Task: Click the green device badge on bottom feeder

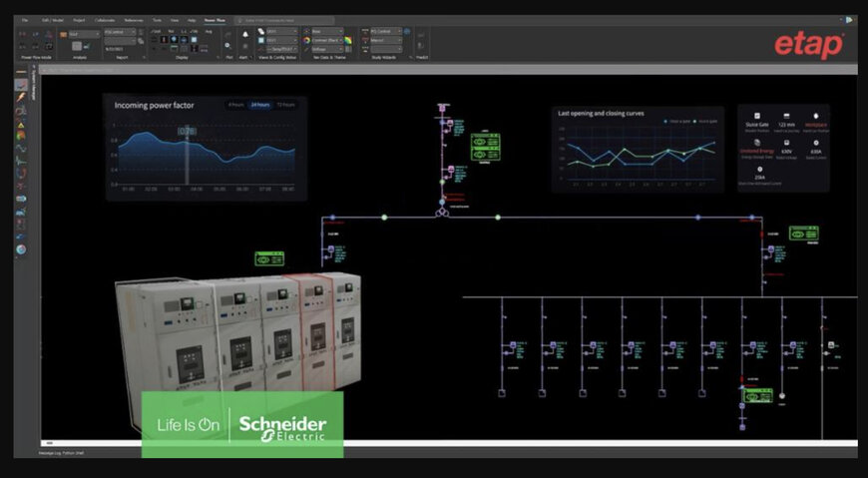Action: pyautogui.click(x=758, y=395)
